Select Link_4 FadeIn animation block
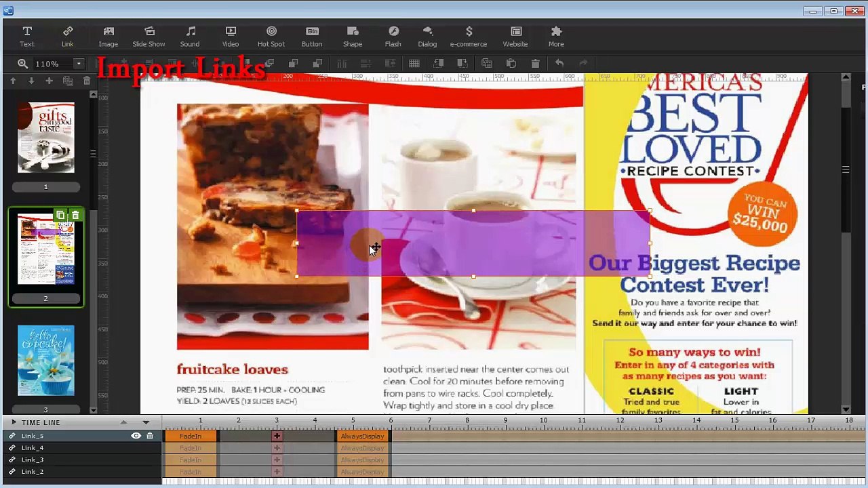 (x=191, y=448)
